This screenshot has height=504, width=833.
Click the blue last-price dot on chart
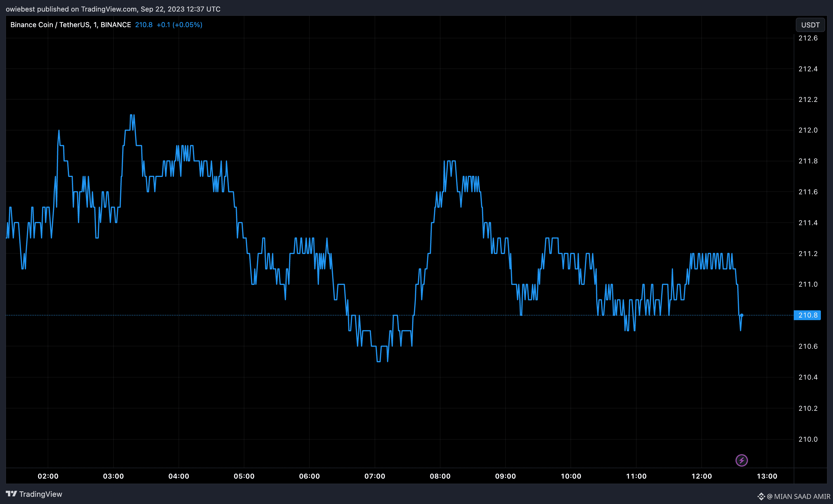coord(741,315)
